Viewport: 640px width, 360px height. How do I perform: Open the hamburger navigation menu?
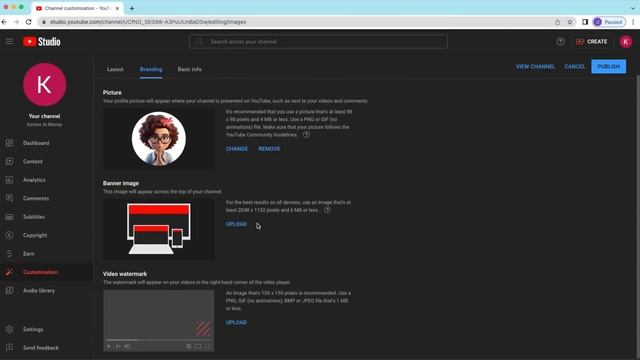click(x=9, y=41)
